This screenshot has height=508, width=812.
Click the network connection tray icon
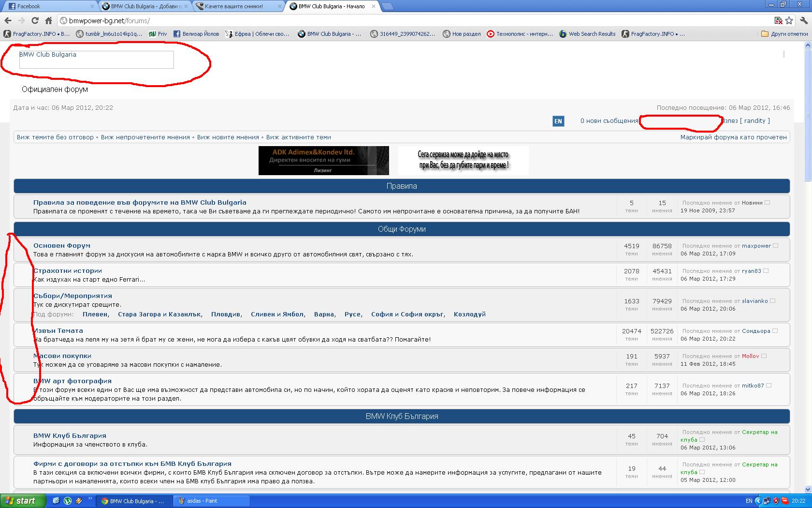click(767, 501)
